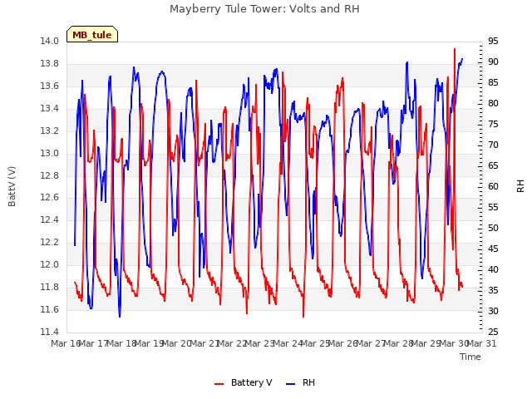Click the Mar 31 date tick label
This screenshot has width=532, height=399.
[x=482, y=343]
